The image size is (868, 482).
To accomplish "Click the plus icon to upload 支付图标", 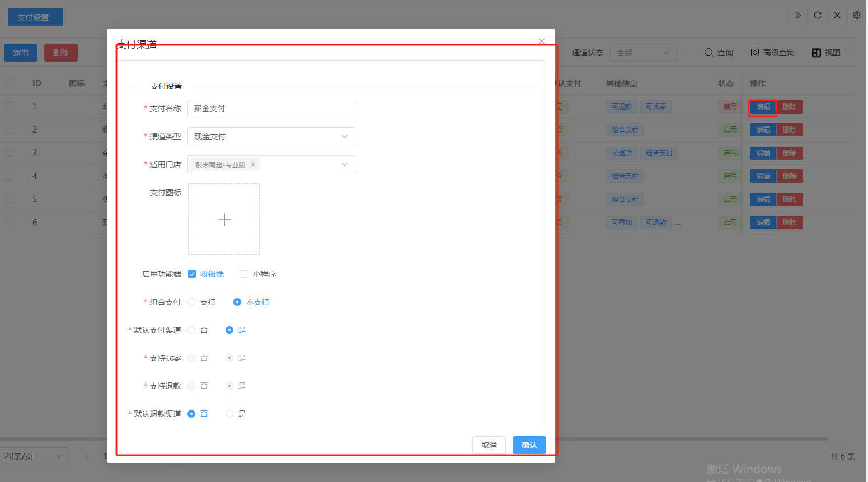I will click(x=224, y=220).
